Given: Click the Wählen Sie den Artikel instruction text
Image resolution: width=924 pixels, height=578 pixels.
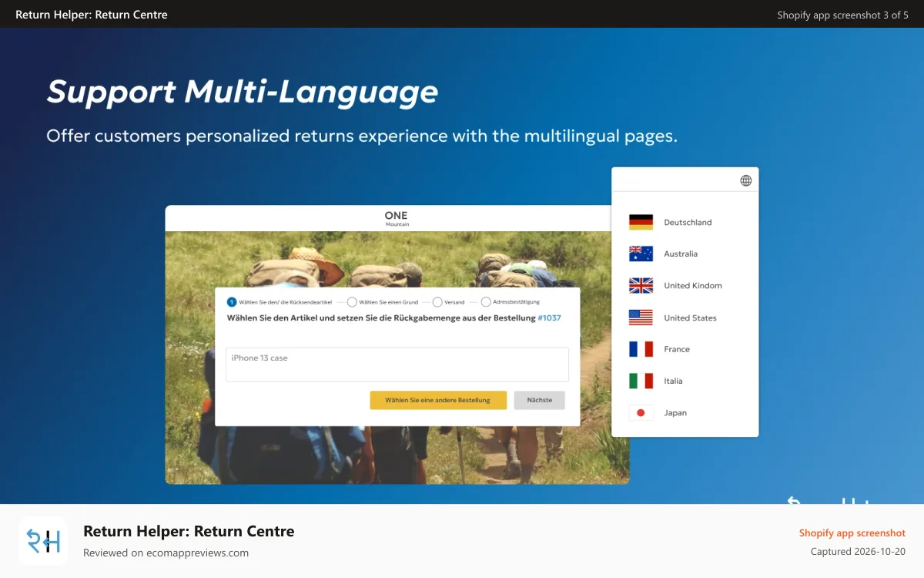Looking at the screenshot, I should click(381, 318).
